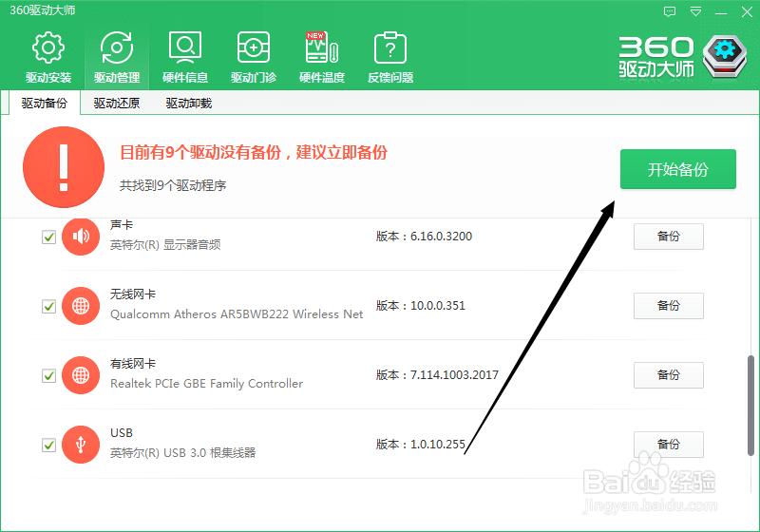The height and width of the screenshot is (532, 760).
Task: Click the version text 7.114.1003.2017
Action: pos(454,375)
